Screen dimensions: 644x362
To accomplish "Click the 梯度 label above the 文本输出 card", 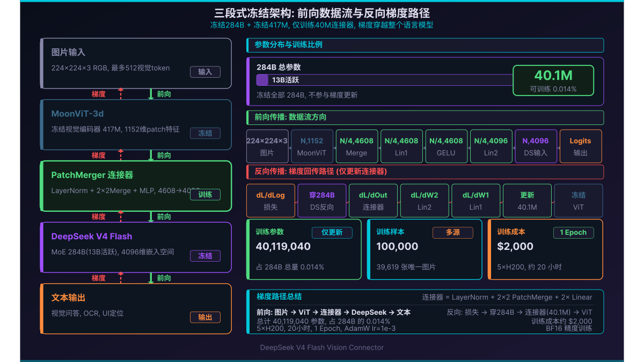I will pyautogui.click(x=98, y=278).
